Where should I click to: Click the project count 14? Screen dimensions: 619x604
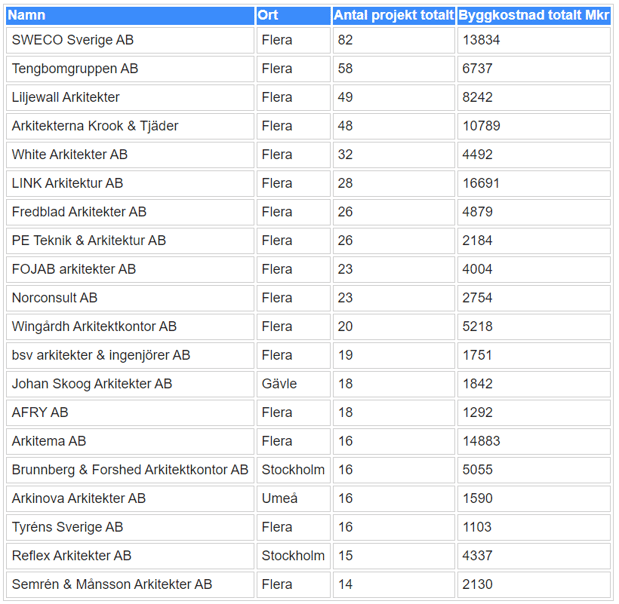(394, 585)
